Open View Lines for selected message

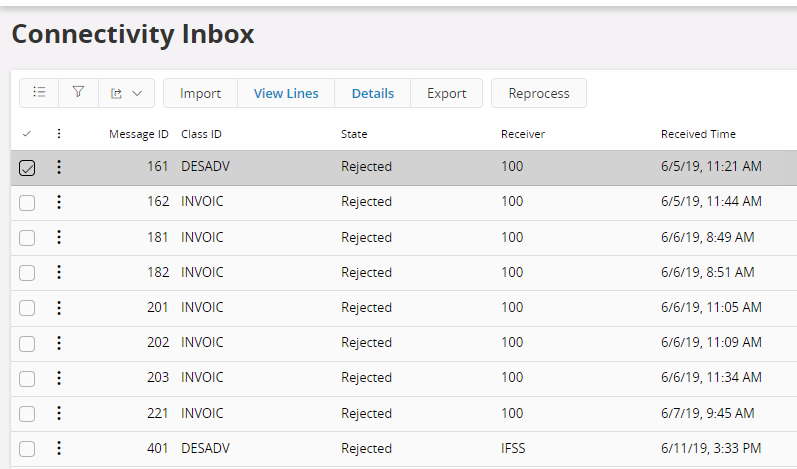[286, 93]
